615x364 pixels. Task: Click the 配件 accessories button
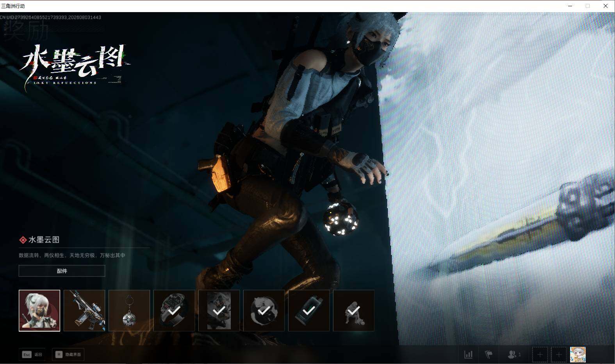coord(62,271)
